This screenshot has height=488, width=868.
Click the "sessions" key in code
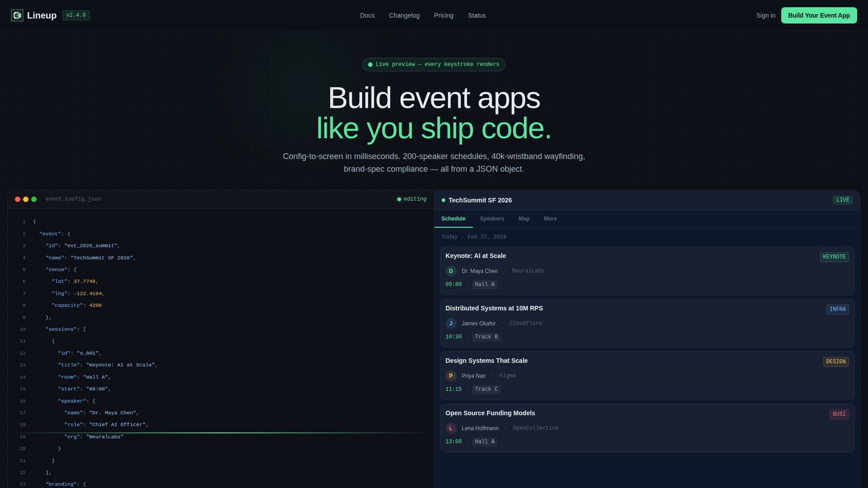point(61,329)
